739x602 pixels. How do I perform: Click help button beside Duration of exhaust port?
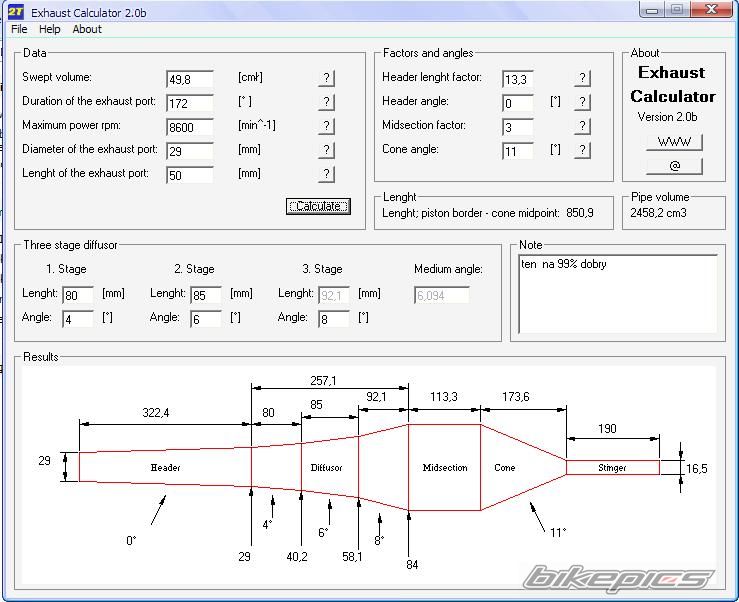tap(326, 102)
